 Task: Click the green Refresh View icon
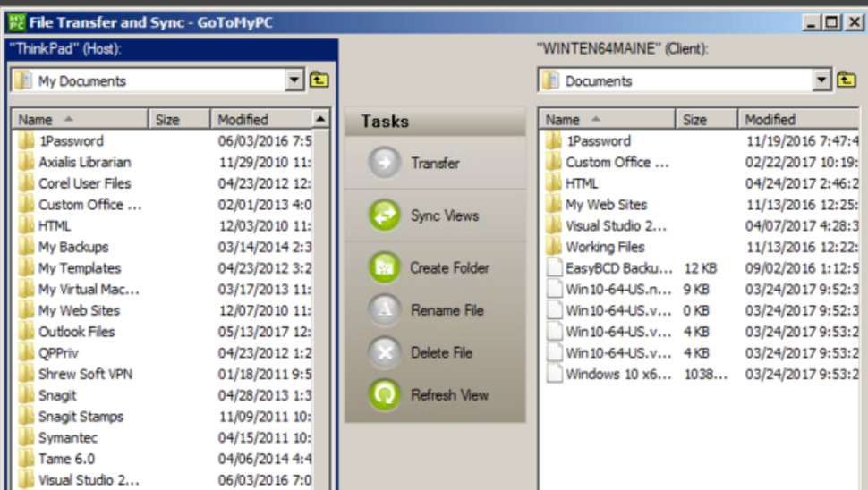(385, 394)
